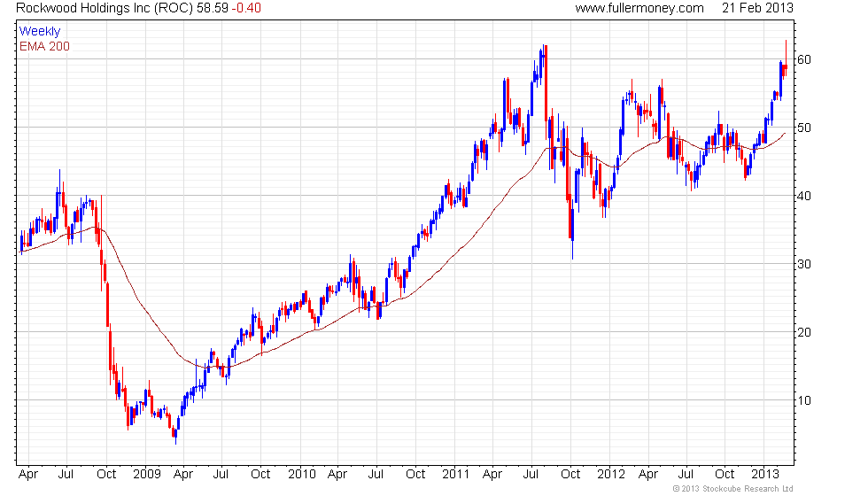Click the 30 price axis label
The image size is (868, 496).
(804, 264)
